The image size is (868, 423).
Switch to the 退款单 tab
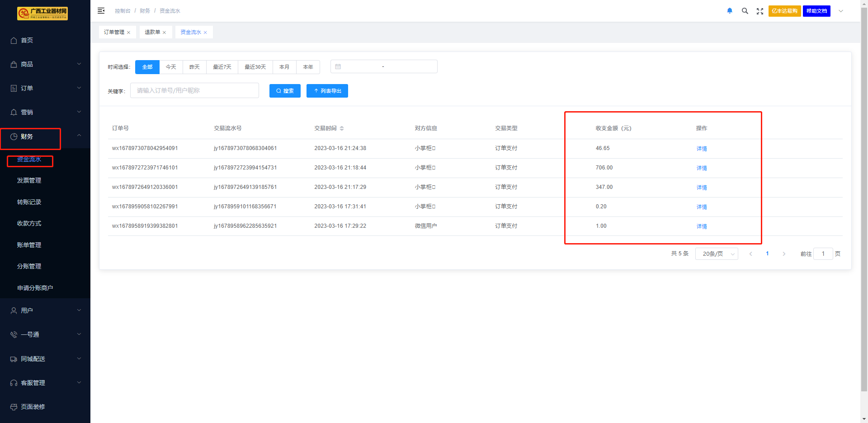(152, 32)
